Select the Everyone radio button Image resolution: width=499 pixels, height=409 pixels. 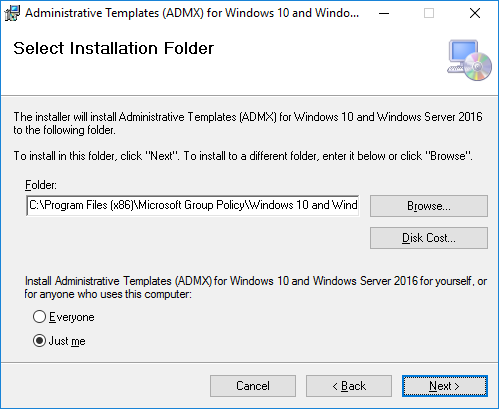[39, 317]
